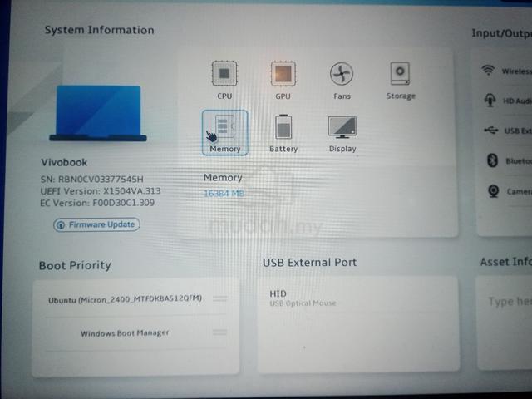532x399 pixels.
Task: Grab reorder handle beside Windows Boot Manager
Action: pos(219,332)
